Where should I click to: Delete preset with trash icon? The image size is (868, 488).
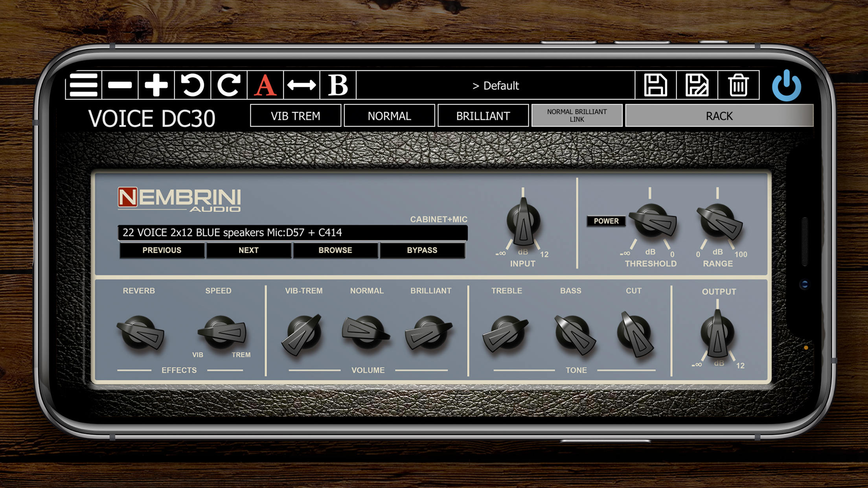[738, 85]
